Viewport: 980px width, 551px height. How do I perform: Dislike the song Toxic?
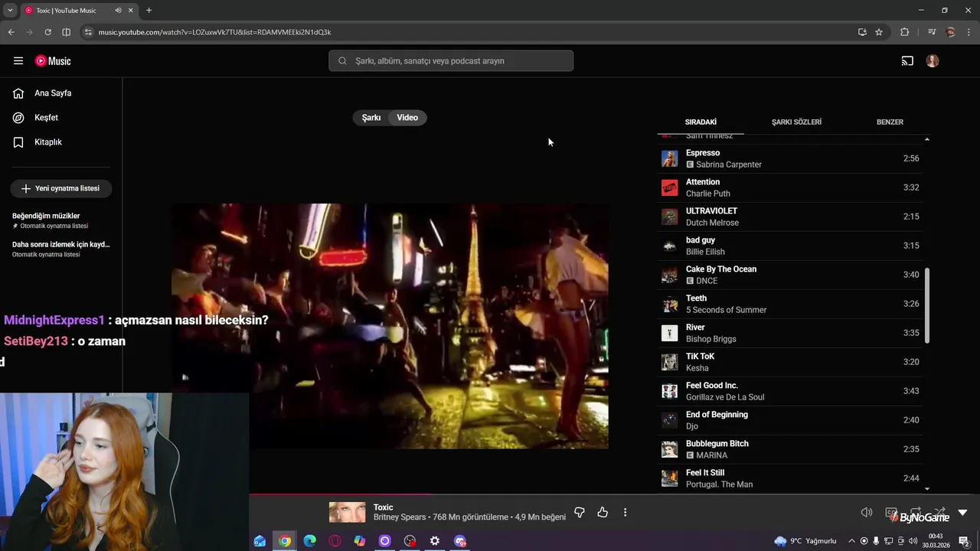point(580,512)
